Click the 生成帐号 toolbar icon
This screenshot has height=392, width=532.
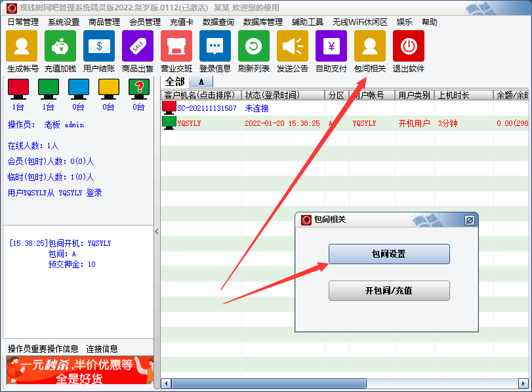(x=22, y=47)
